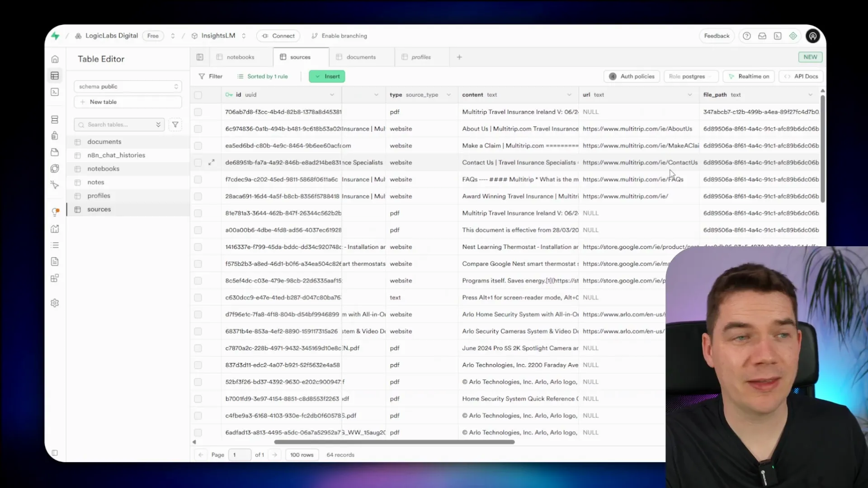
Task: Open project switcher next to InsightsLM
Action: click(244, 36)
